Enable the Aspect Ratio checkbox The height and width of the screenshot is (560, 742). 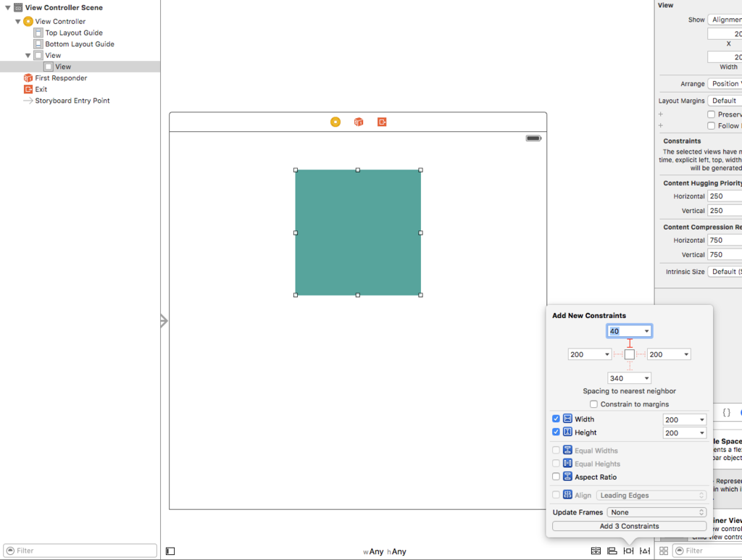pyautogui.click(x=556, y=476)
